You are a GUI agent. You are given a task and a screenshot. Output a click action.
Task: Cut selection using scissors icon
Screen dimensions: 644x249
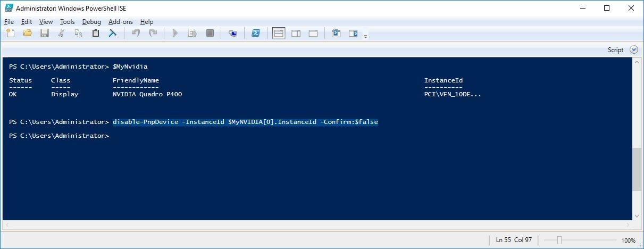click(62, 33)
